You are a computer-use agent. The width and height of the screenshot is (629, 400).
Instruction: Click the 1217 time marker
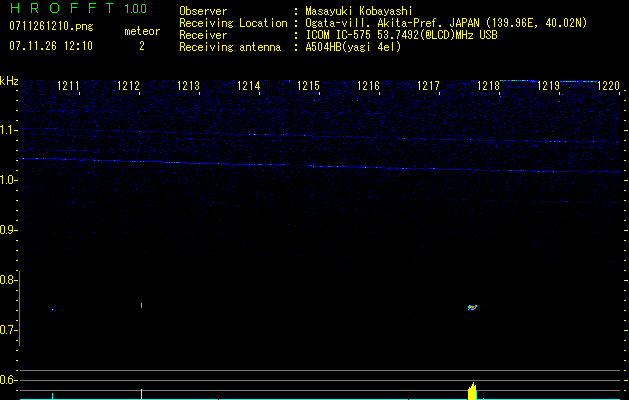pyautogui.click(x=428, y=86)
